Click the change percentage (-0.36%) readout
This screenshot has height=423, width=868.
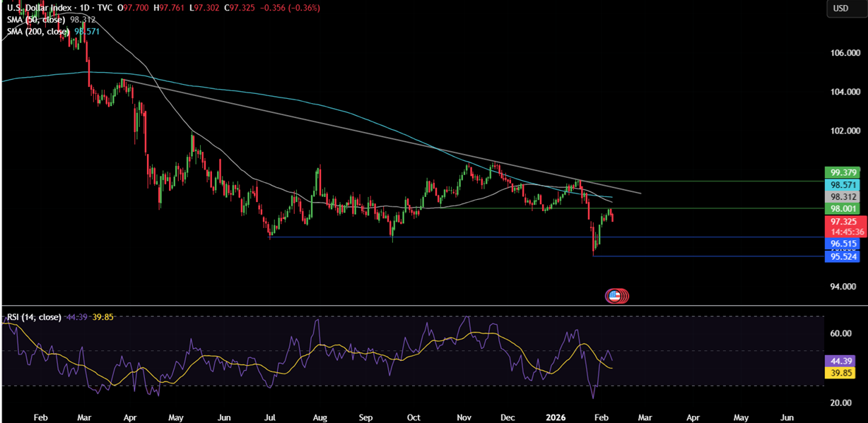pyautogui.click(x=302, y=8)
